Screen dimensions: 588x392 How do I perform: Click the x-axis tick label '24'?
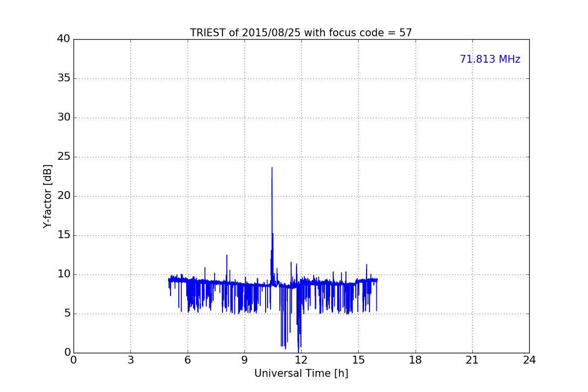[529, 360]
